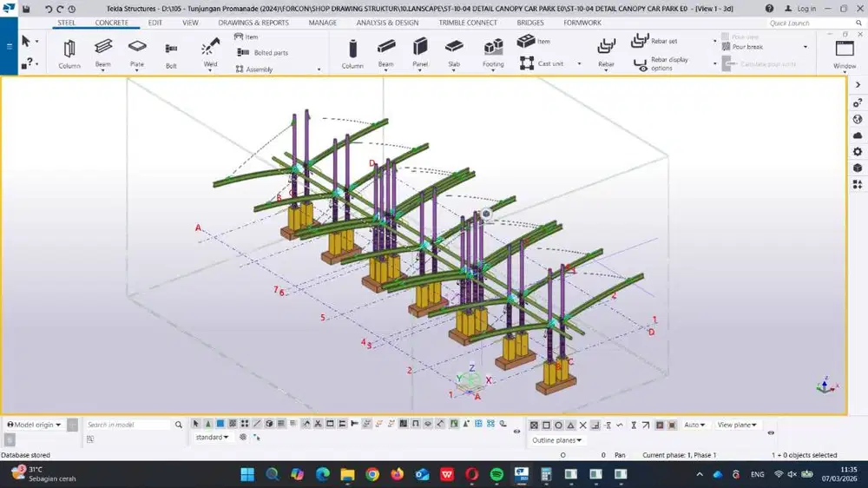Expand the Model origin dropdown

(x=35, y=425)
